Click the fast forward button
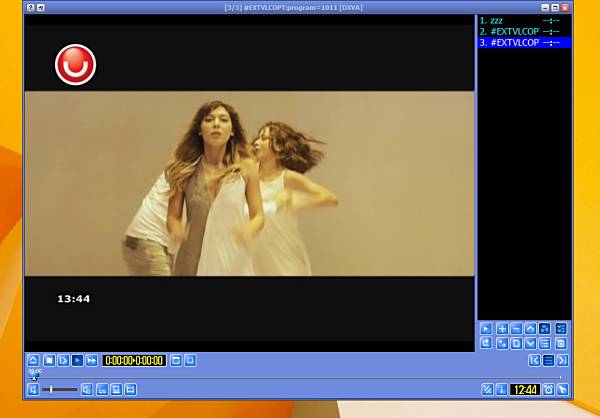This screenshot has height=418, width=600. (x=92, y=360)
